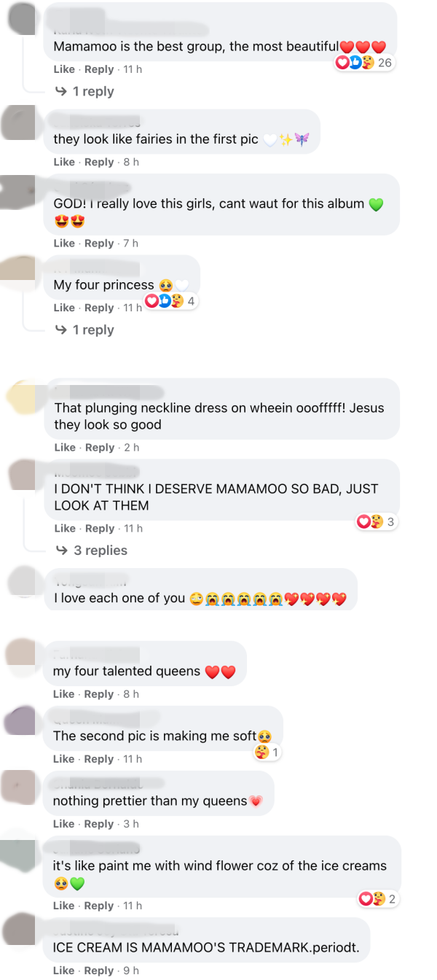437x980 pixels.
Task: Reply to 'That plunging neckline dress' comment
Action: (x=99, y=447)
